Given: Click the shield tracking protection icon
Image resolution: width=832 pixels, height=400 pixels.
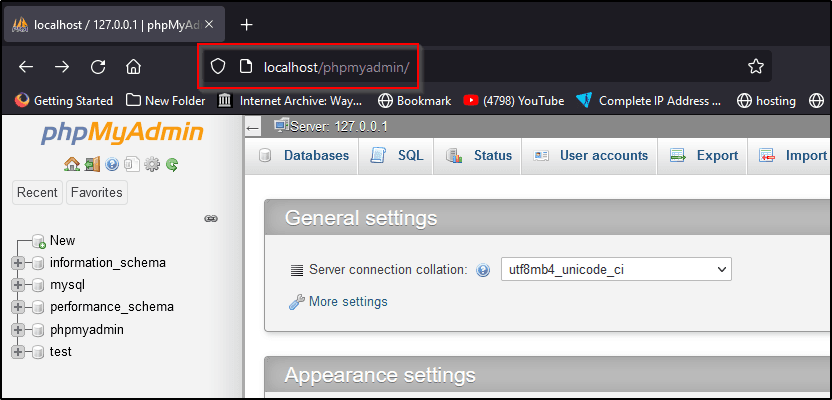Looking at the screenshot, I should click(218, 66).
